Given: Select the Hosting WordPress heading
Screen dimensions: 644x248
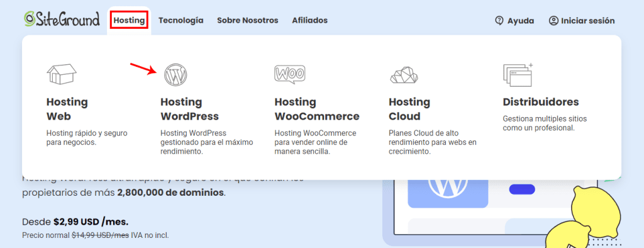Looking at the screenshot, I should coord(189,109).
